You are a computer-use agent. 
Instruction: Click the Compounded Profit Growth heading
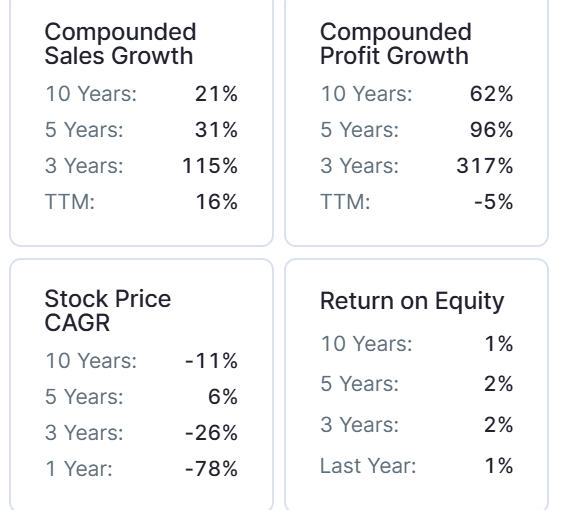click(396, 44)
